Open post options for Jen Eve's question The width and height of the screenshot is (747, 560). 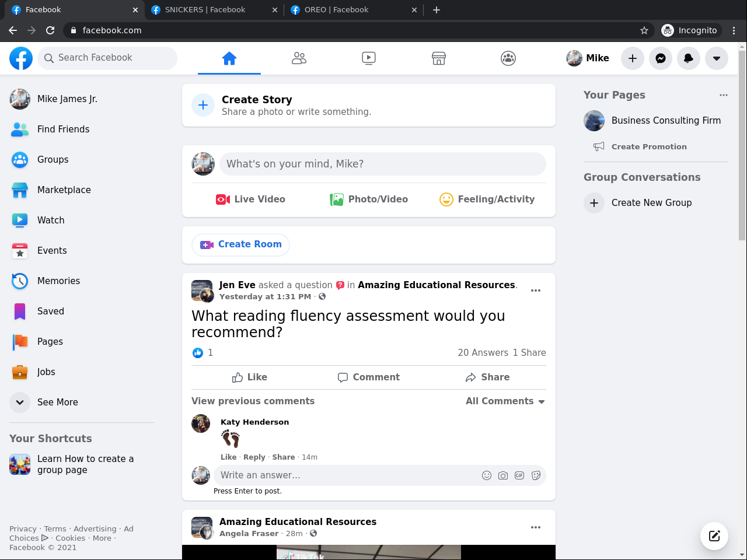tap(536, 290)
